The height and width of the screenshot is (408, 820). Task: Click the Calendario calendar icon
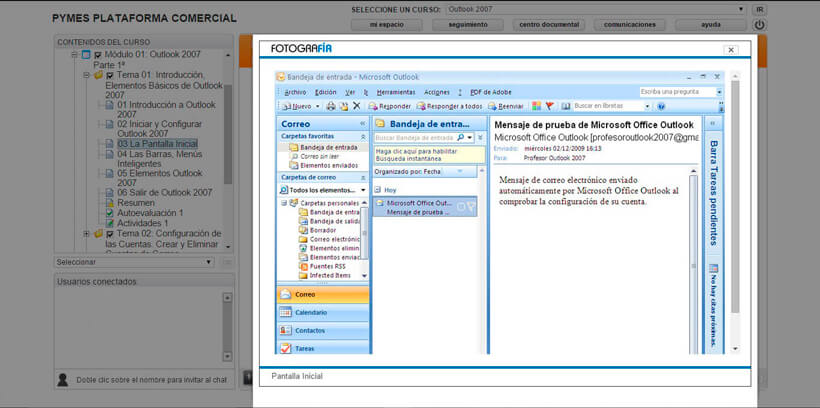(x=286, y=312)
